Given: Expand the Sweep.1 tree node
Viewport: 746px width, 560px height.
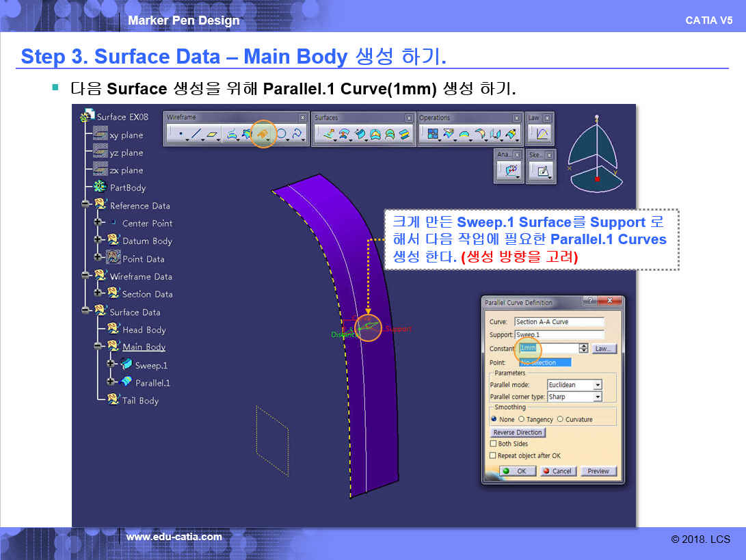Looking at the screenshot, I should 111,364.
